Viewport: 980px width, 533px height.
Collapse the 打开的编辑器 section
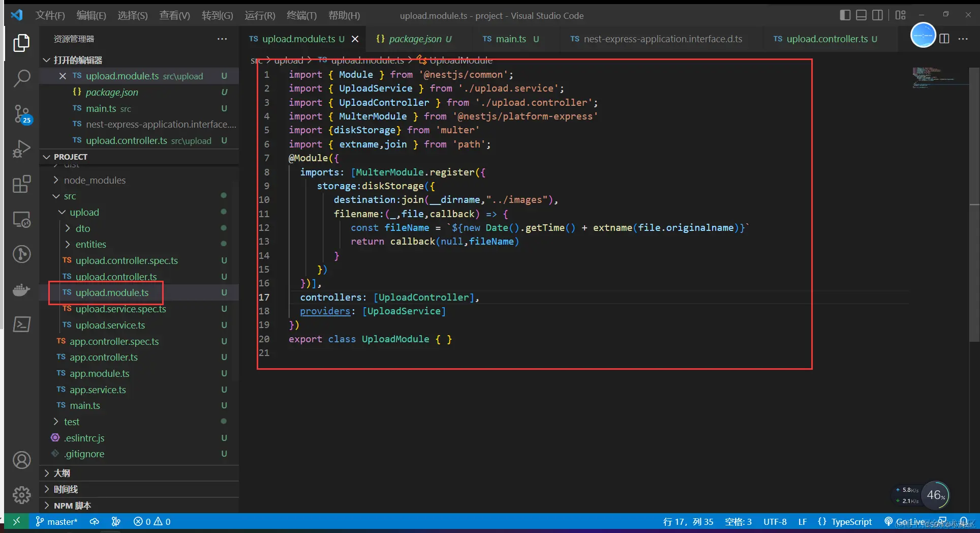coord(139,60)
